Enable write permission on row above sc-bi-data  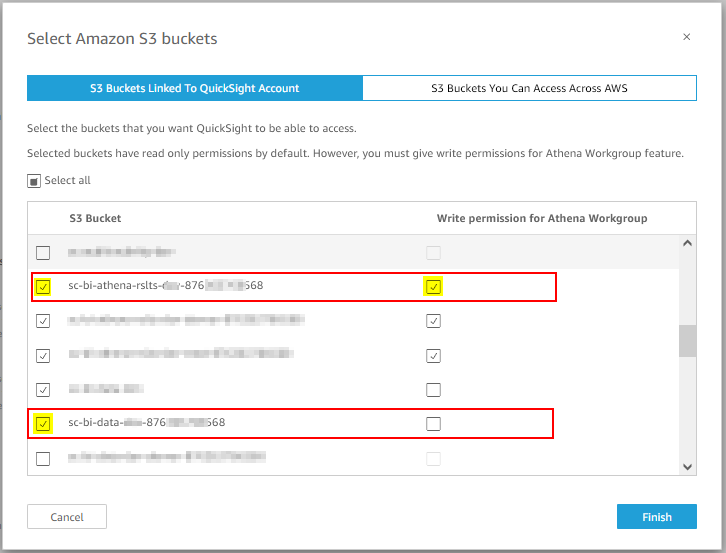(x=433, y=390)
